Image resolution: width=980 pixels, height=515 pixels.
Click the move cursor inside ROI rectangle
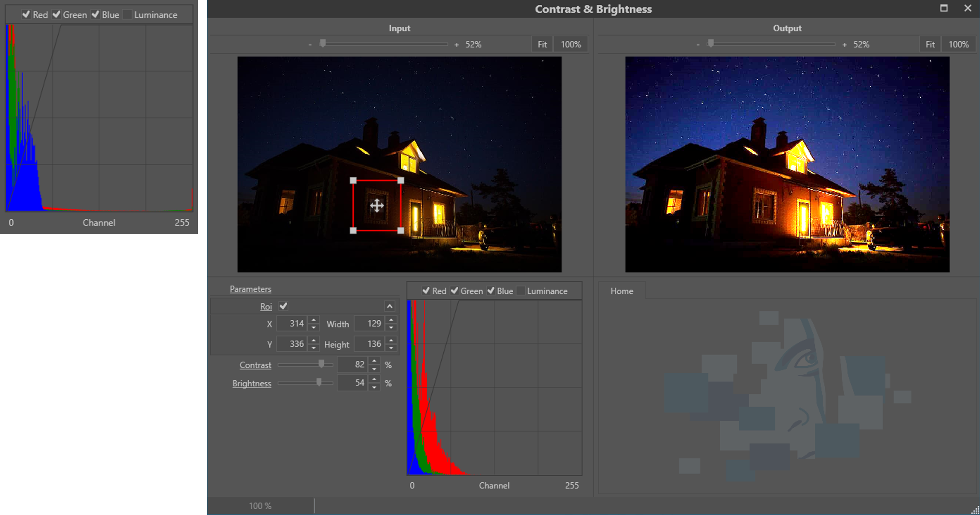(x=377, y=206)
